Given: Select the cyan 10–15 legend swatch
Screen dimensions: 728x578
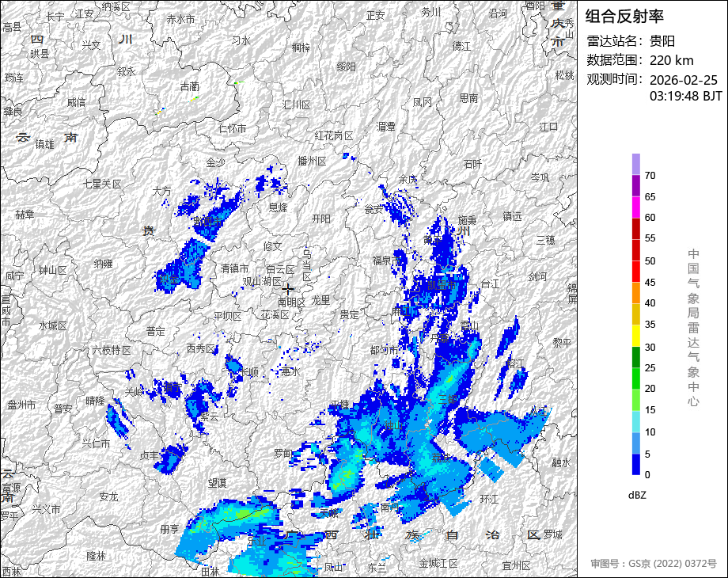Looking at the screenshot, I should 636,421.
